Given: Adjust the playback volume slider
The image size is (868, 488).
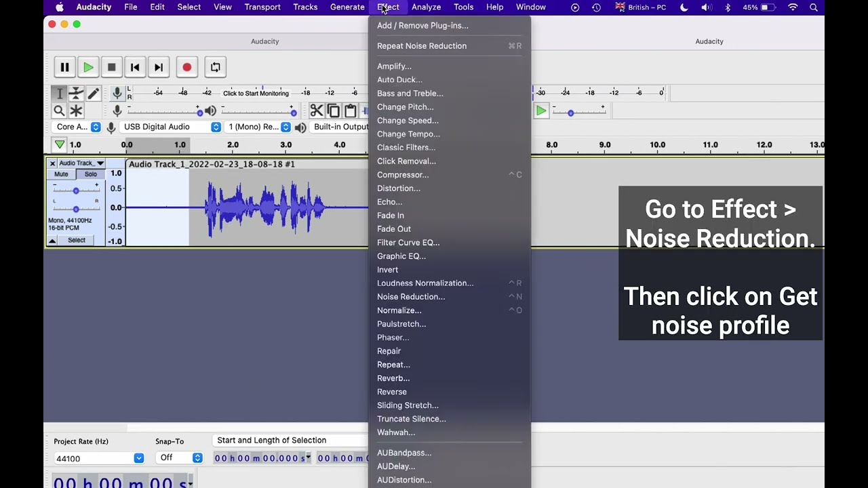Looking at the screenshot, I should 257,111.
